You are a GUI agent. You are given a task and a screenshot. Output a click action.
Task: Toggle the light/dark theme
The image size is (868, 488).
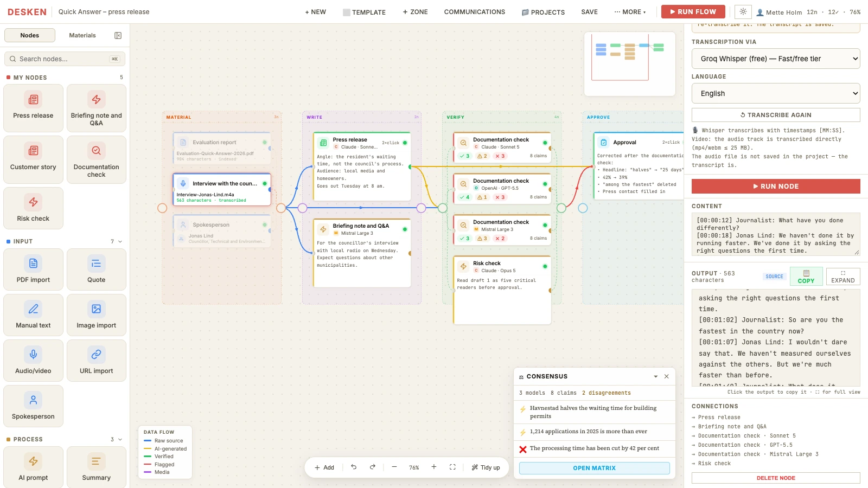pyautogui.click(x=743, y=11)
